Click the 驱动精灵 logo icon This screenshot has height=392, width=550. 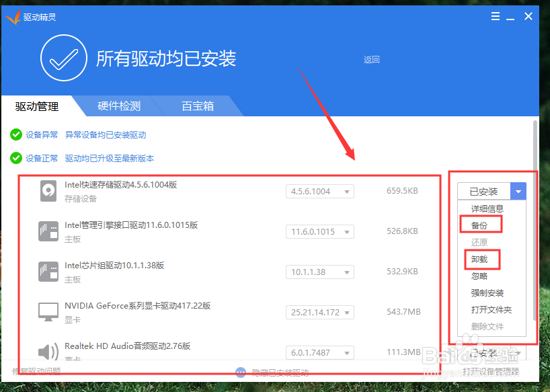(x=13, y=17)
